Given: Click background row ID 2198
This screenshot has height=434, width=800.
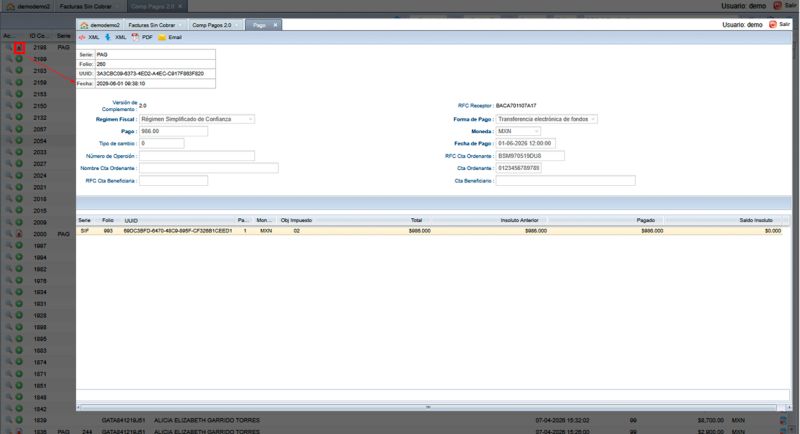Looking at the screenshot, I should [40, 47].
